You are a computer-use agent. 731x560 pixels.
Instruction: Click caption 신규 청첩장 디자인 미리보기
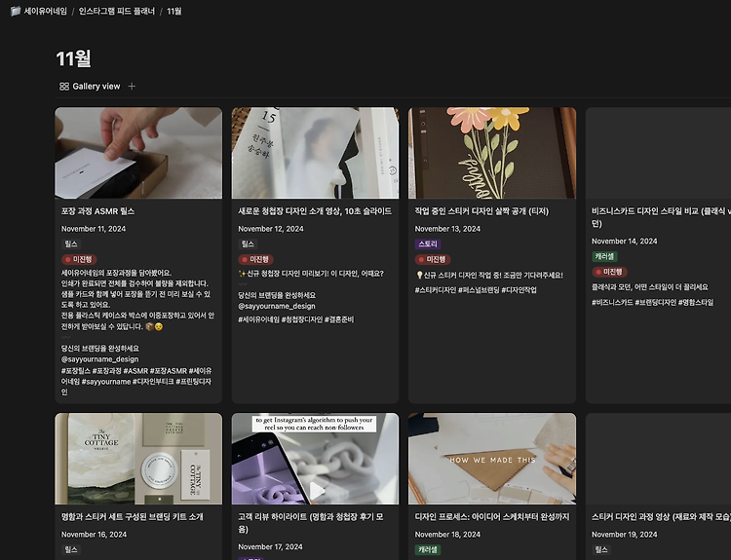pos(311,274)
